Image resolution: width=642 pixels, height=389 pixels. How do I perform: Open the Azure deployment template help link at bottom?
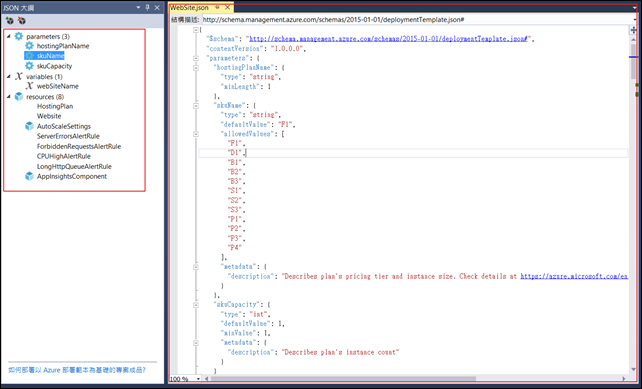tap(77, 370)
